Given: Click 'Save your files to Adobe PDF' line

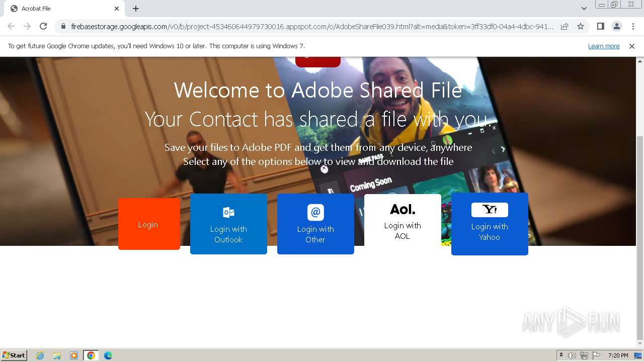Looking at the screenshot, I should click(318, 147).
